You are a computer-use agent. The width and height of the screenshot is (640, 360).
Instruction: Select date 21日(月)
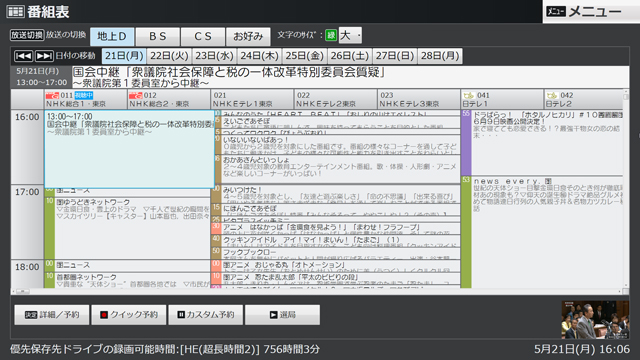(x=124, y=56)
